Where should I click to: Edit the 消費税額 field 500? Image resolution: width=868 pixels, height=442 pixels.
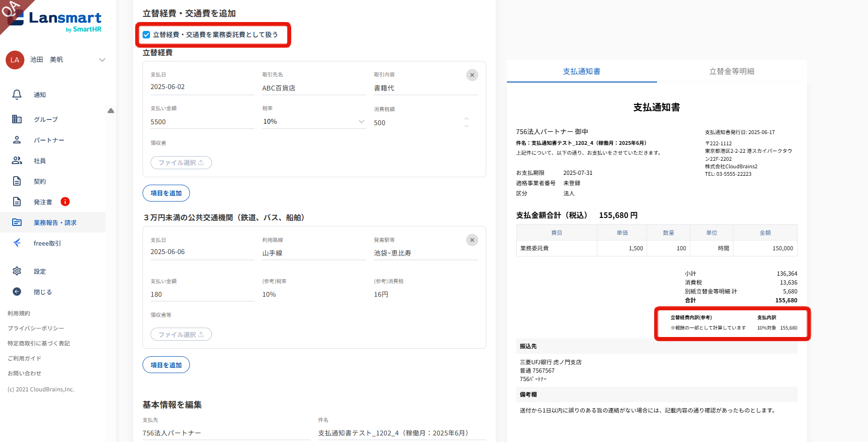click(417, 123)
